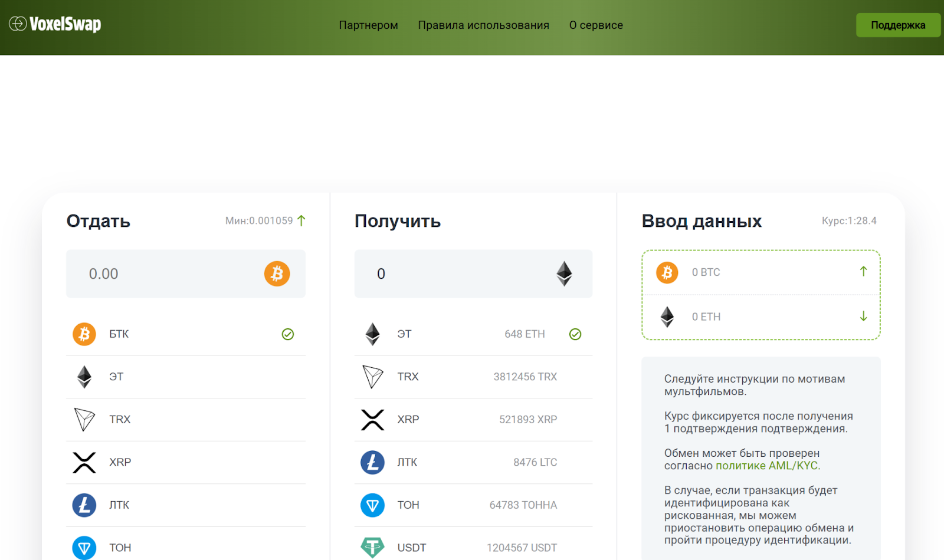Screen dimensions: 944x560
Task: Click the up arrow next to 0 BTC
Action: 863,272
